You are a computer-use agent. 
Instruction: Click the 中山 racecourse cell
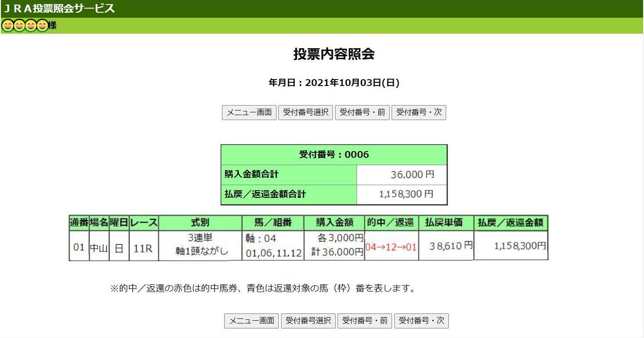coord(99,248)
